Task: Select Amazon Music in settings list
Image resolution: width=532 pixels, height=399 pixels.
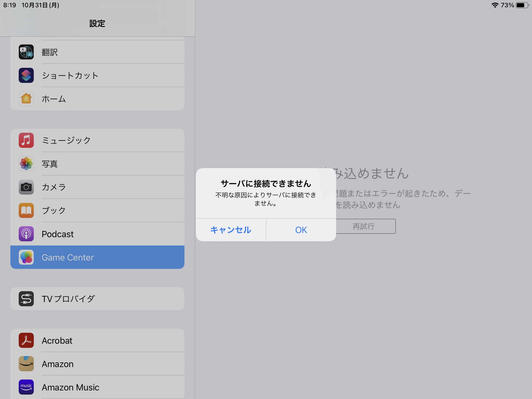Action: coord(97,387)
